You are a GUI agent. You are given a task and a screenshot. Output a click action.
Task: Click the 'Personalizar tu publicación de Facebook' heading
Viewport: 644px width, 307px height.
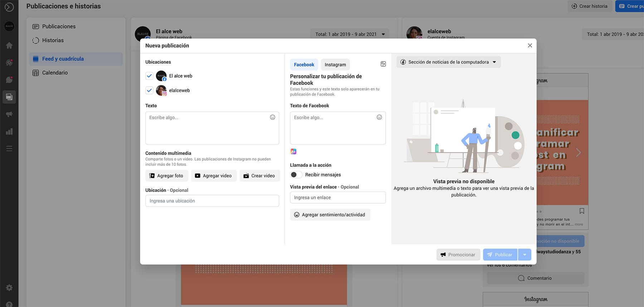(326, 79)
